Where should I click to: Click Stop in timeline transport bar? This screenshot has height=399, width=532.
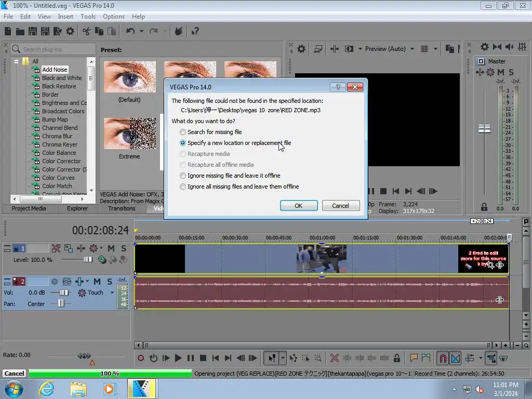tap(203, 358)
